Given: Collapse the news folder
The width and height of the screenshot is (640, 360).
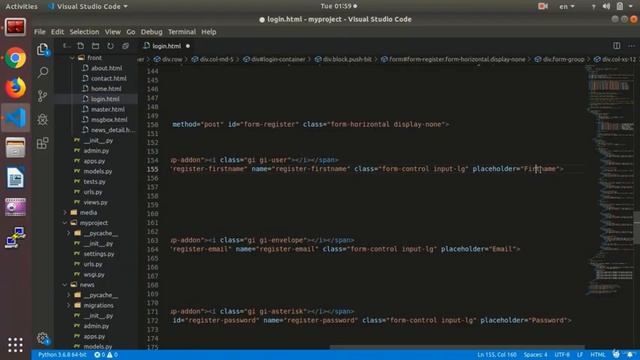Looking at the screenshot, I should [87, 284].
